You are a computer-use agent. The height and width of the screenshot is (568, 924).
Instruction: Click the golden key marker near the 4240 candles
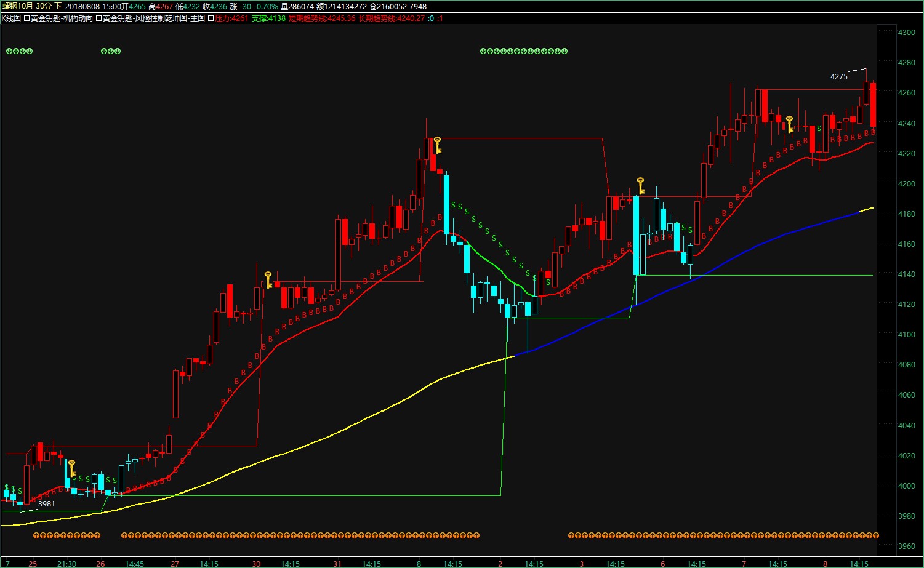[789, 124]
